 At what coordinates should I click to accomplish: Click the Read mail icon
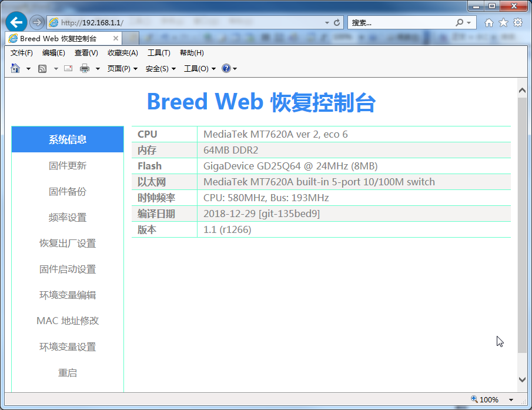coord(68,69)
